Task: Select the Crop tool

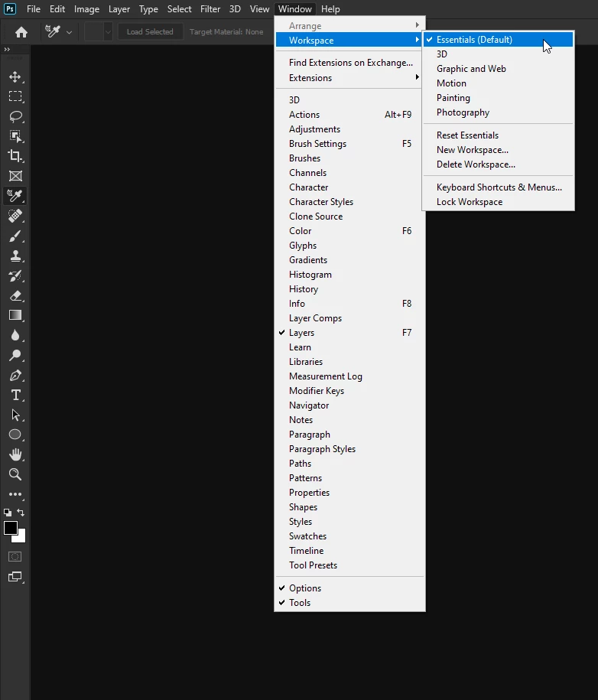Action: (x=15, y=156)
